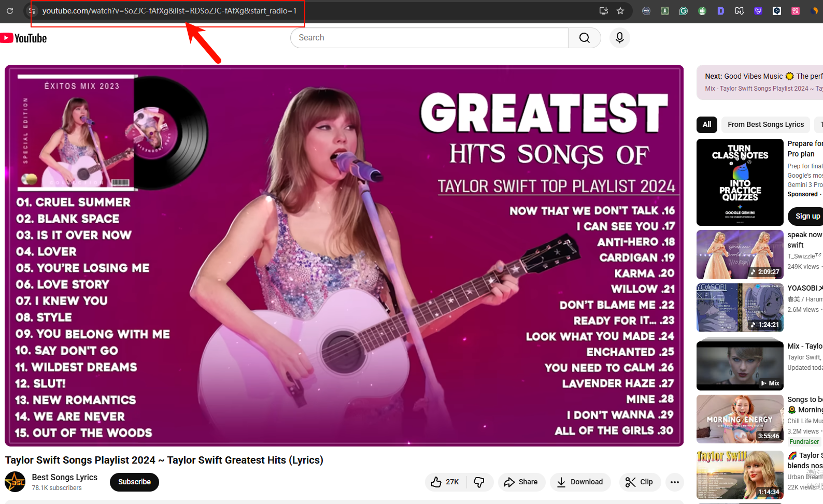Open site information icon in address bar
Viewport: 823px width, 504px height.
pyautogui.click(x=32, y=10)
